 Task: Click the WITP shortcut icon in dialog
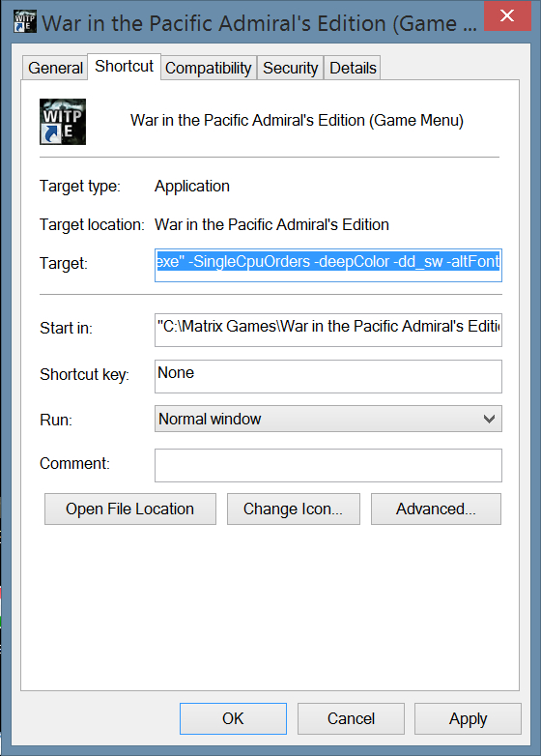pos(63,122)
